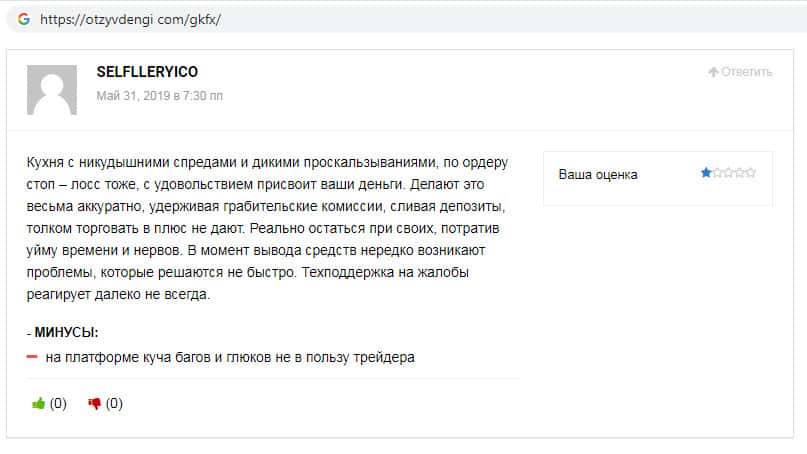Set rating to four stars

point(739,173)
